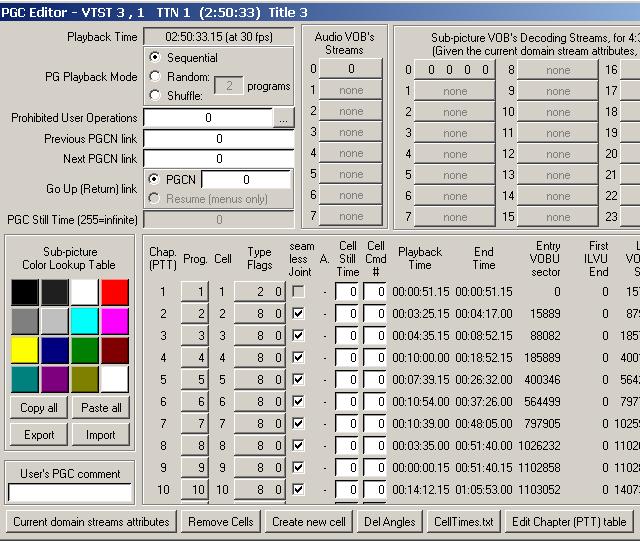Screen dimensions: 640x541
Task: Toggle seamless joint checkbox for chapter 2
Action: tap(298, 314)
